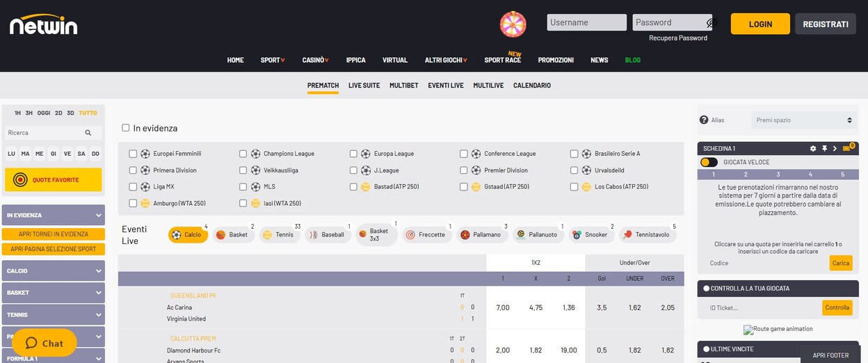868x363 pixels.
Task: Open the Altri Giochi dropdown menu
Action: pyautogui.click(x=446, y=60)
